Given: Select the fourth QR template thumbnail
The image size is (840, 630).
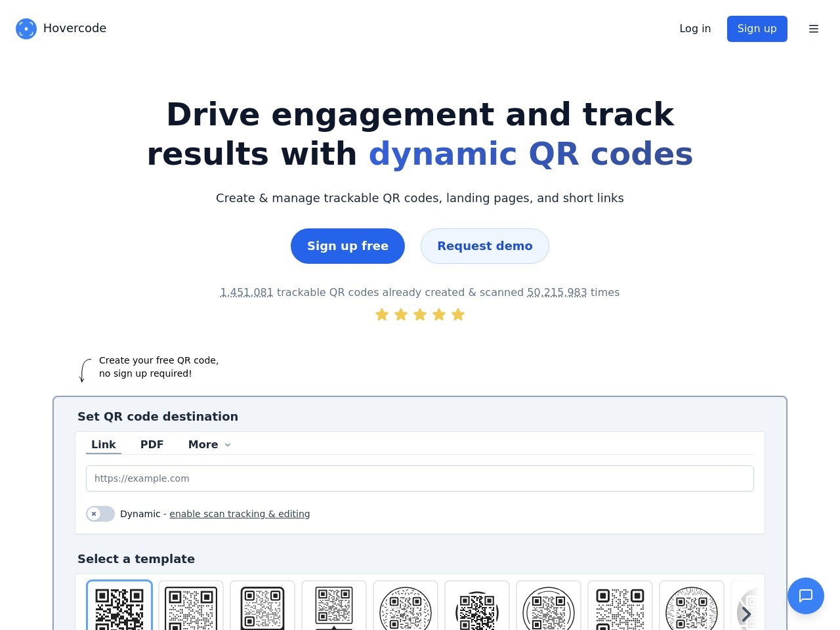Looking at the screenshot, I should coord(334,606).
